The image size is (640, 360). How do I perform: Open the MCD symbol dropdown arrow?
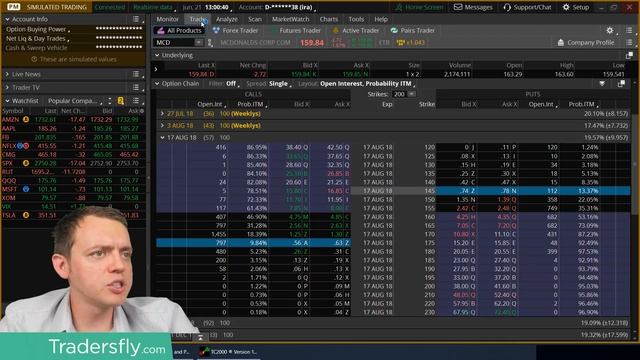pyautogui.click(x=198, y=42)
